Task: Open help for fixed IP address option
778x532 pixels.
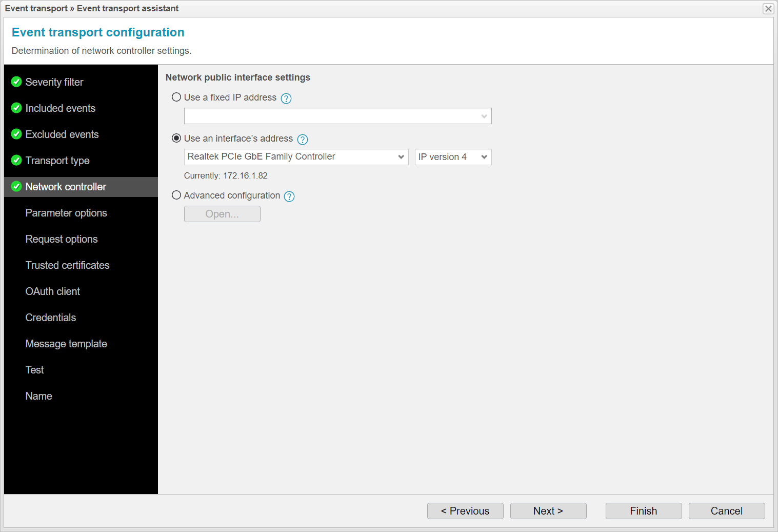Action: (286, 98)
